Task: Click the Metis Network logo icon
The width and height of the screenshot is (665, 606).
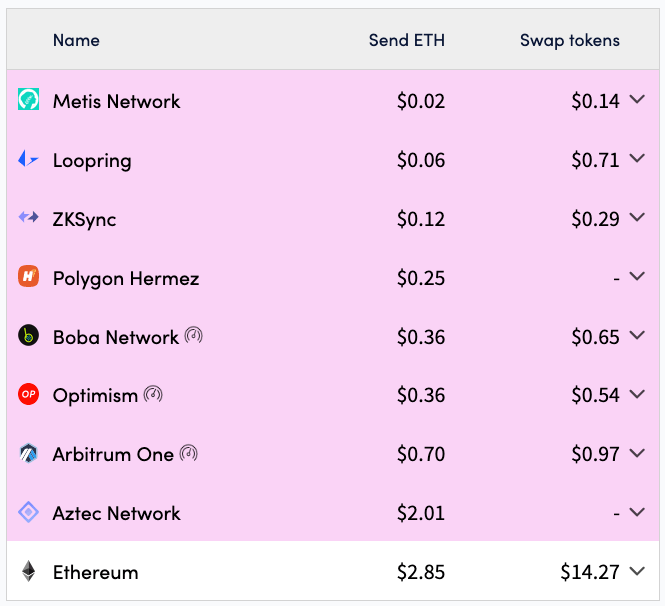Action: coord(28,99)
